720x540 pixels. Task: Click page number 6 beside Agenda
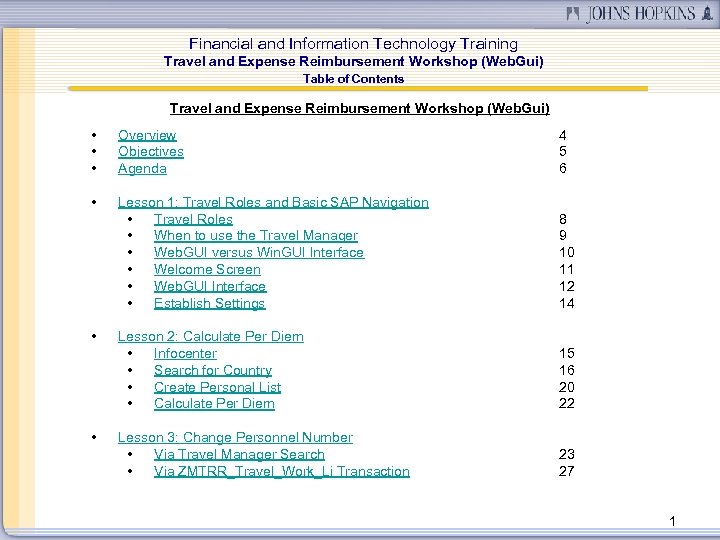[562, 169]
